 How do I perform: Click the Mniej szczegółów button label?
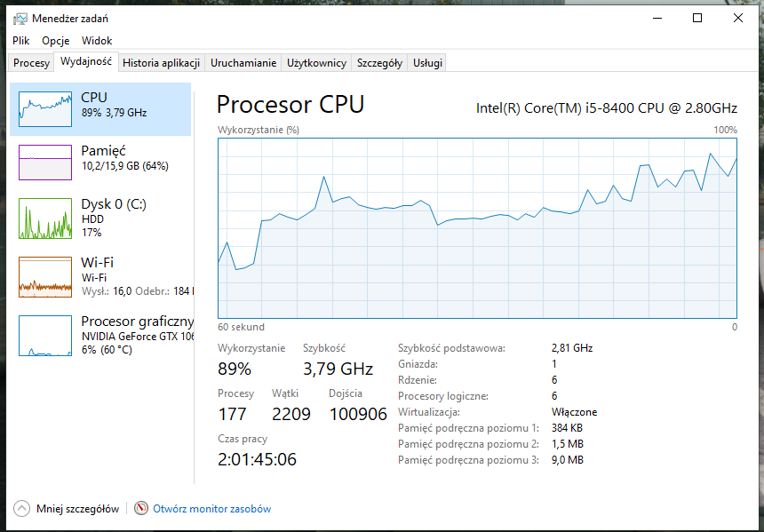coord(77,509)
